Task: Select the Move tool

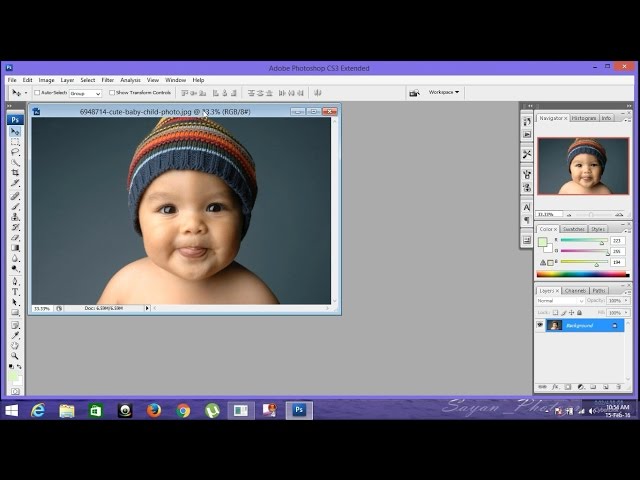Action: 15,131
